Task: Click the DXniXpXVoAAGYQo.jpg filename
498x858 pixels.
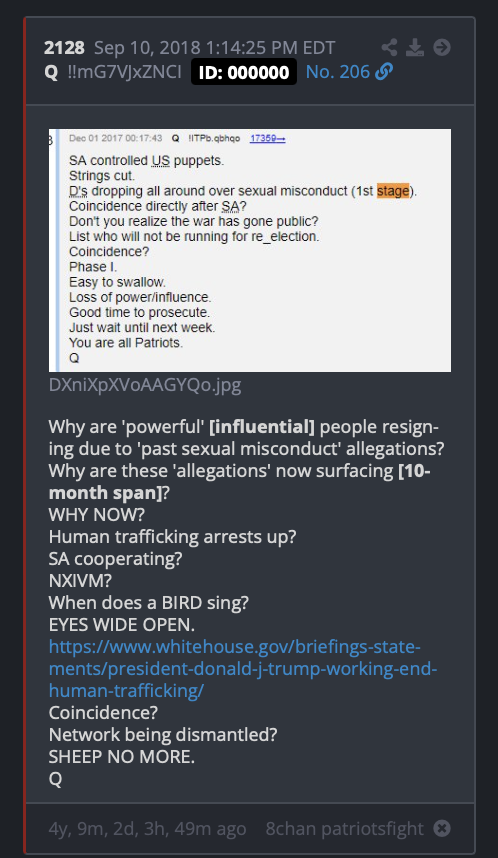Action: 144,385
